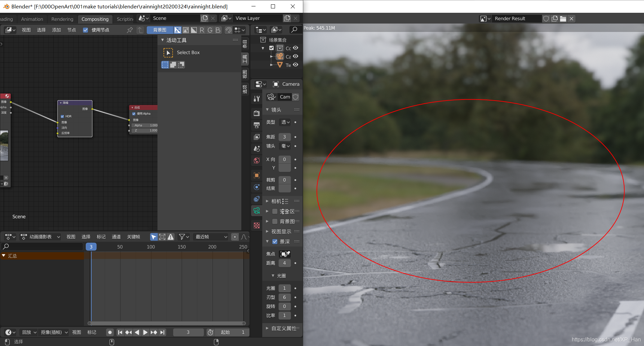Show only the Blue channel B
Screen dimensions: 644x346
point(218,30)
